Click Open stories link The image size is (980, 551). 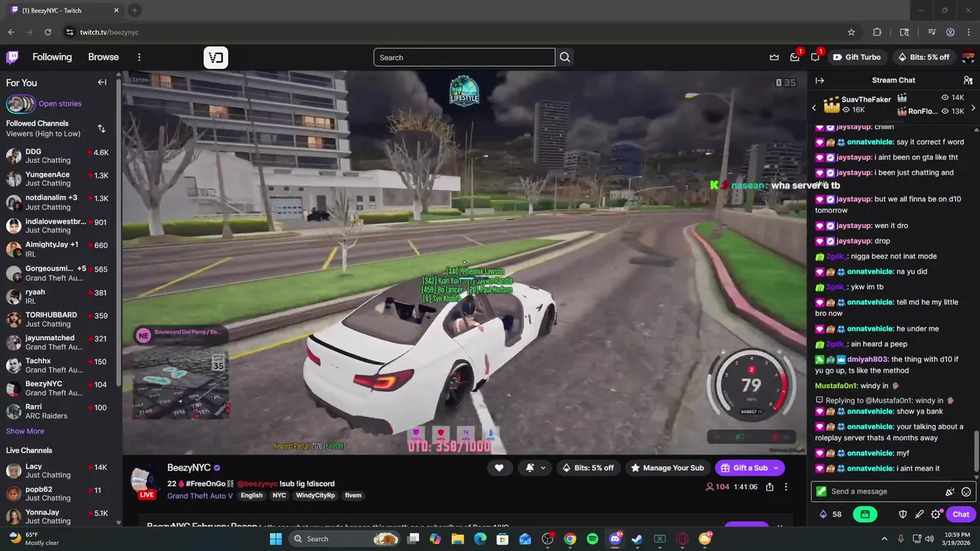point(60,104)
